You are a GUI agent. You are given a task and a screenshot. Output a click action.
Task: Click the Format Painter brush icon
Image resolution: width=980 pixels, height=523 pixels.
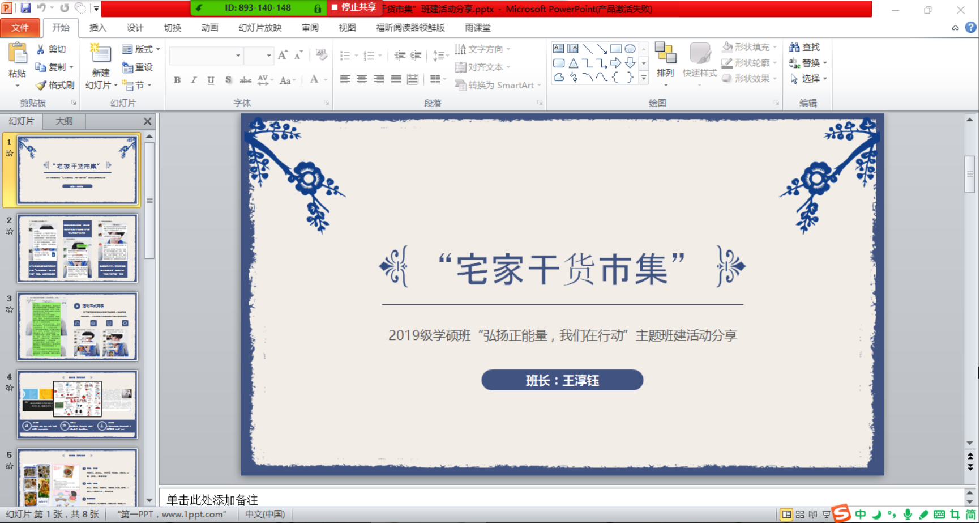click(41, 85)
